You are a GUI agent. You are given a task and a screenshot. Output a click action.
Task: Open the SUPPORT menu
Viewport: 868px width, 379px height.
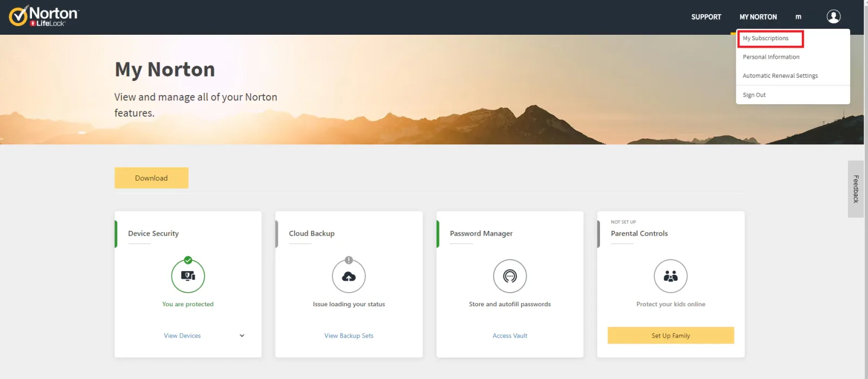(706, 17)
